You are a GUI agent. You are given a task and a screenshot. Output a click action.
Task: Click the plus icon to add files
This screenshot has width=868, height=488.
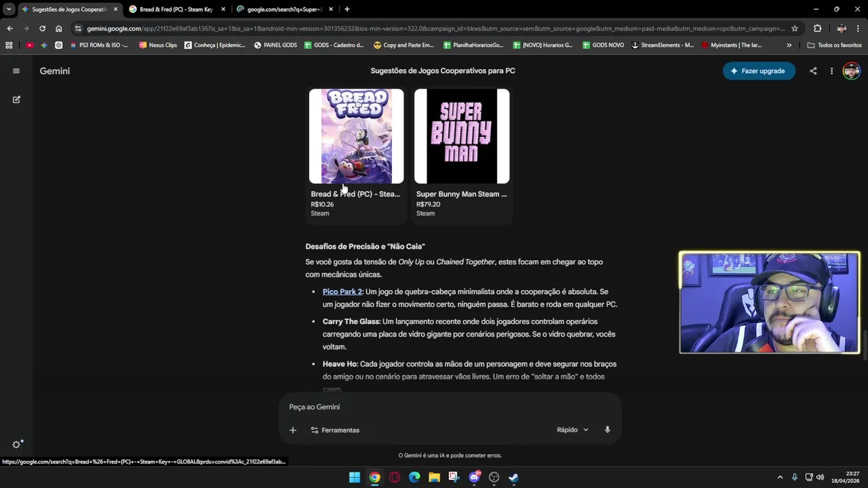tap(293, 430)
